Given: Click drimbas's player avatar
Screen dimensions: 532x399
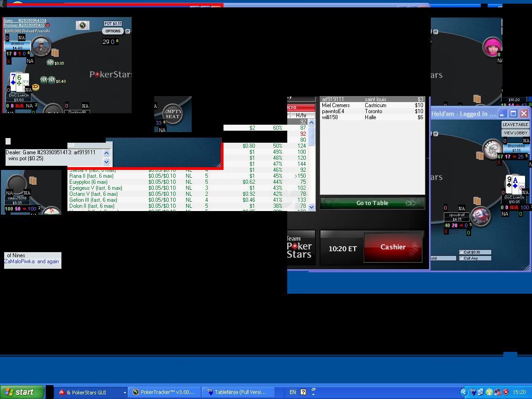Looking at the screenshot, I should [42, 47].
